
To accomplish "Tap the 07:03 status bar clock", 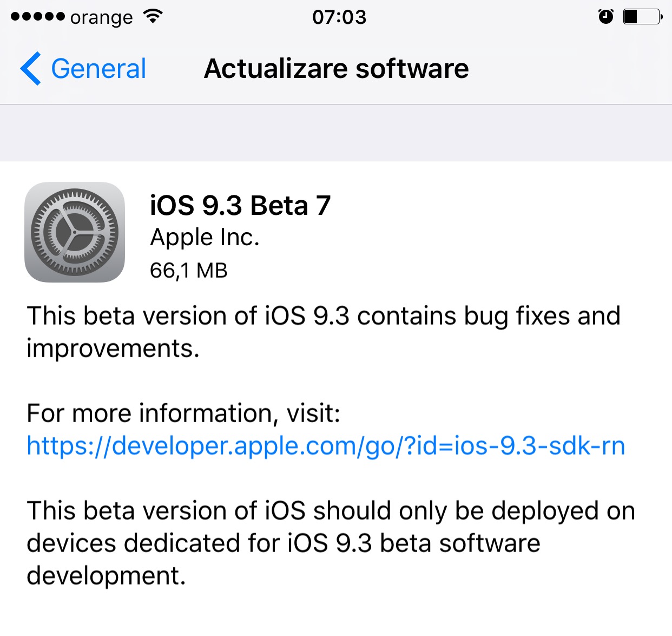I will pyautogui.click(x=339, y=17).
